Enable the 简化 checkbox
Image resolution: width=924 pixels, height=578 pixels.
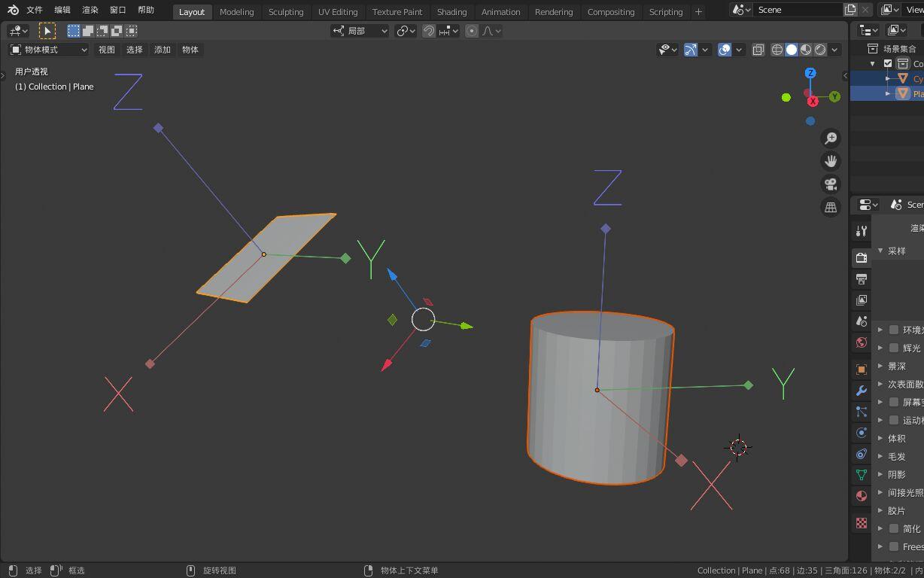coord(894,528)
